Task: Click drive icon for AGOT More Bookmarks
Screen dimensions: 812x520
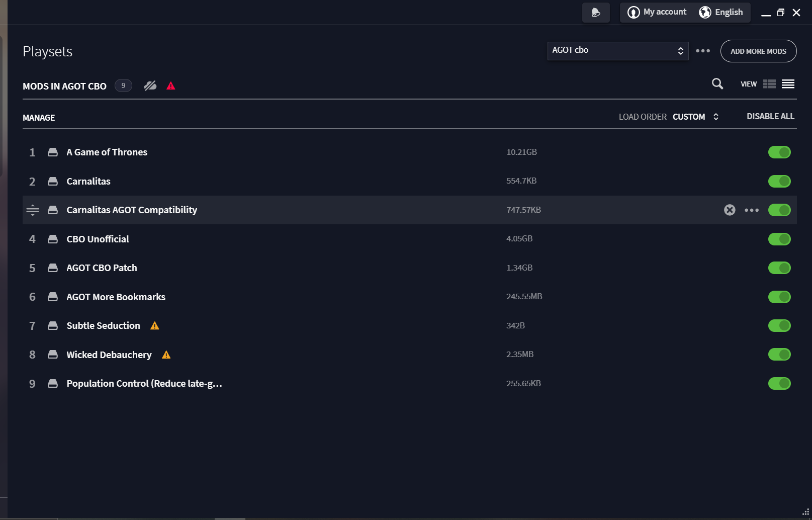Action: coord(53,297)
